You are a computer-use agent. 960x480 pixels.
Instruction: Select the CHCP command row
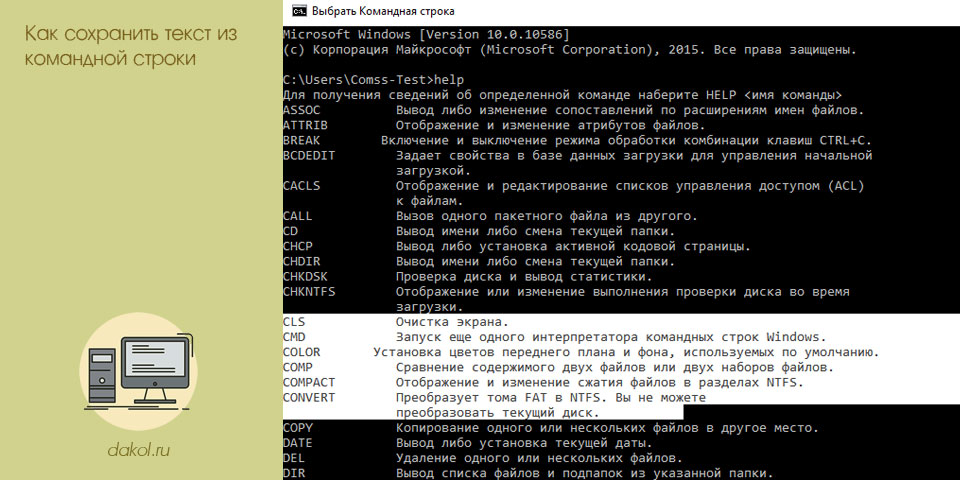[x=517, y=247]
